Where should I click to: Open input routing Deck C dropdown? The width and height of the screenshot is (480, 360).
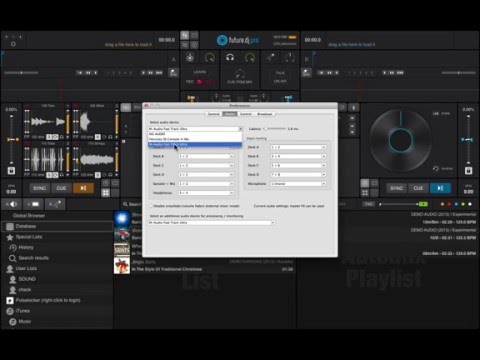point(298,165)
